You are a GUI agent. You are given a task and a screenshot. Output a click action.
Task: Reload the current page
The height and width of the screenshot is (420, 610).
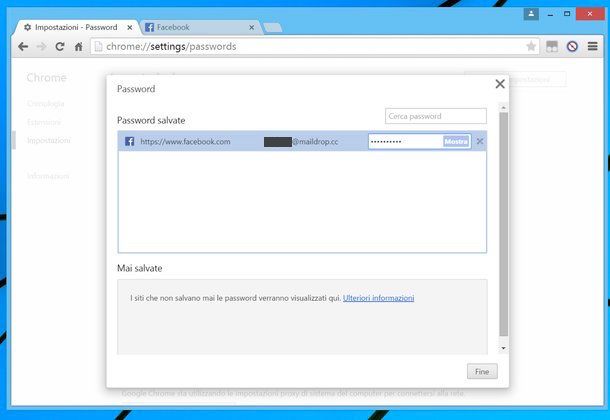click(60, 47)
